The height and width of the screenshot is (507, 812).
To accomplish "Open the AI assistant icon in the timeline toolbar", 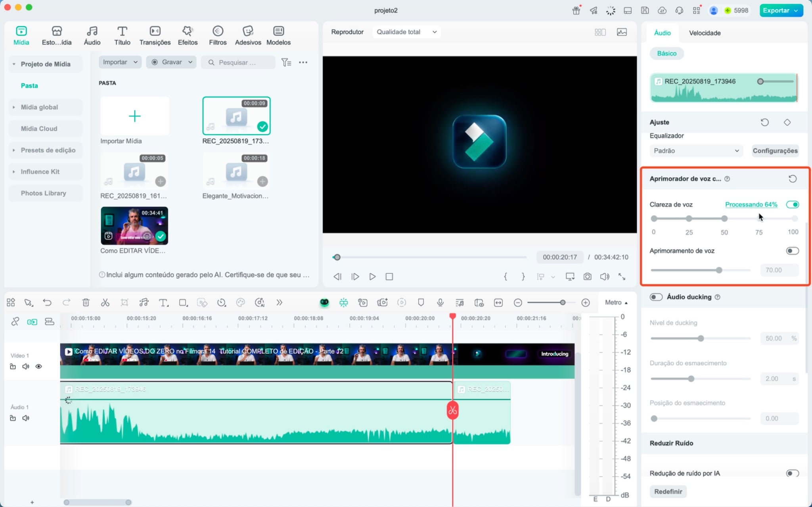I will tap(324, 303).
